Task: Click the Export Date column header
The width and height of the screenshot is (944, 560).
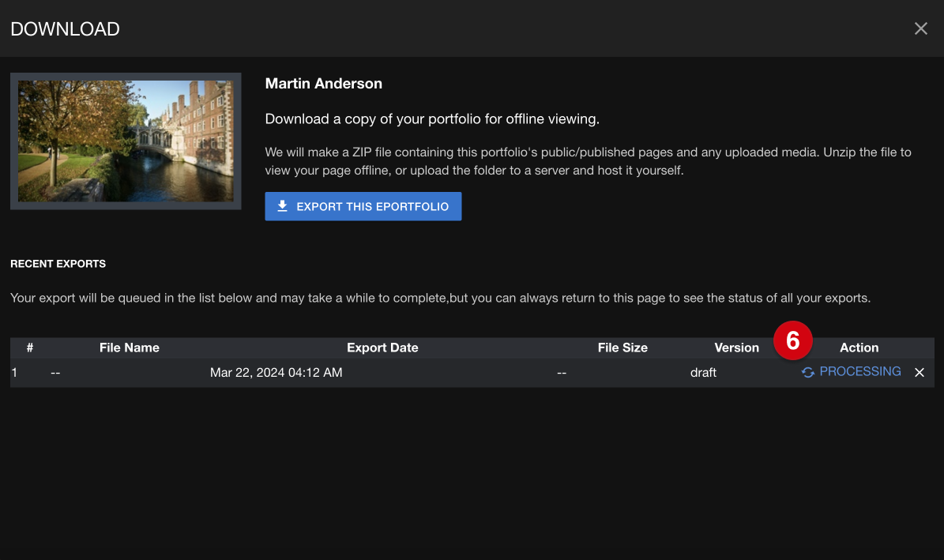Action: click(x=382, y=348)
